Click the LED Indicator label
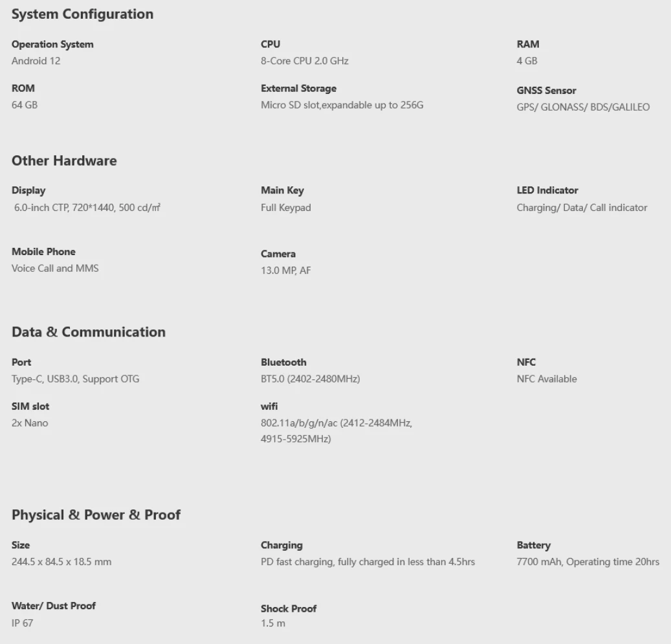This screenshot has width=671, height=644. point(547,190)
